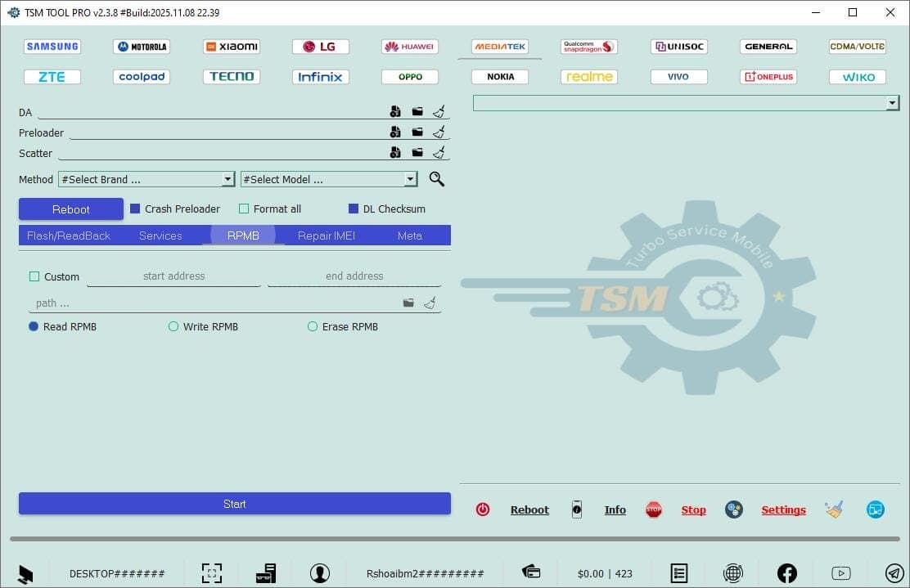Viewport: 910px width, 588px height.
Task: Click the YouTube icon in status bar
Action: (841, 573)
